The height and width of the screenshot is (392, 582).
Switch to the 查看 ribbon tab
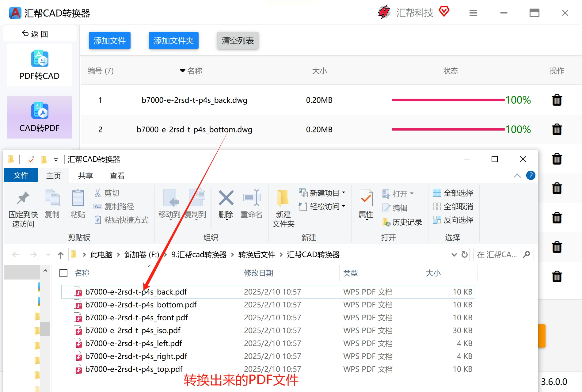pos(117,176)
